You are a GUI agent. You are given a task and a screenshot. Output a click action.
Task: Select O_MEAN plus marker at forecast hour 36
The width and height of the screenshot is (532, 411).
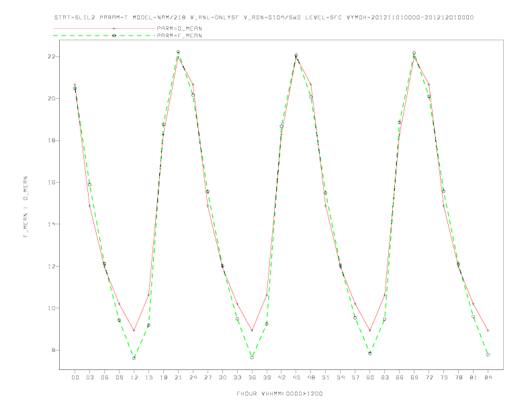(x=252, y=330)
